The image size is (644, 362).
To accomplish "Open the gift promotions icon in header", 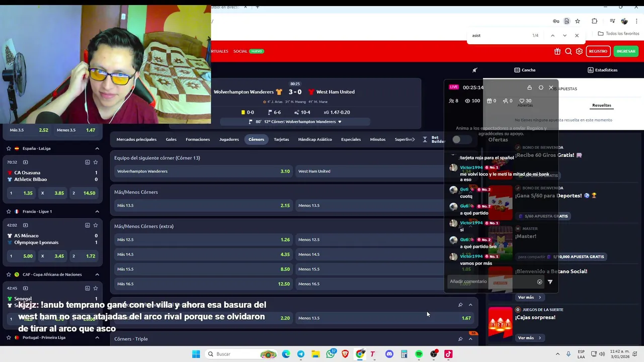I will (557, 51).
